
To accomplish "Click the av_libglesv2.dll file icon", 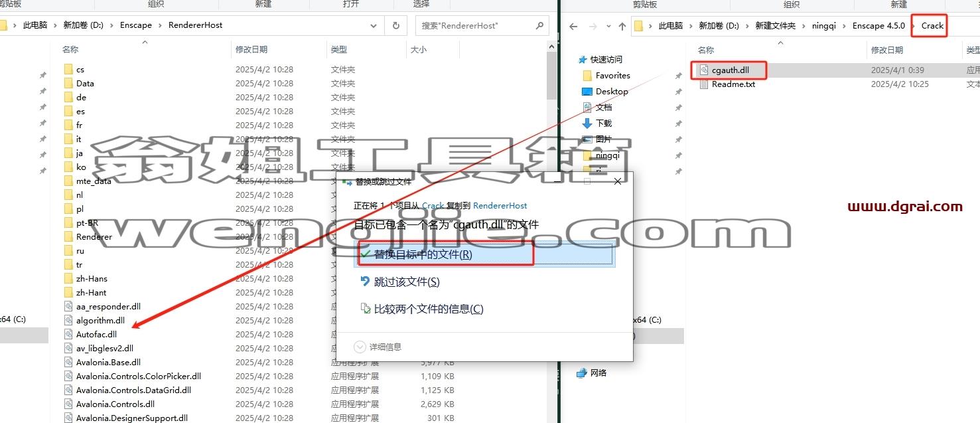I will click(68, 348).
